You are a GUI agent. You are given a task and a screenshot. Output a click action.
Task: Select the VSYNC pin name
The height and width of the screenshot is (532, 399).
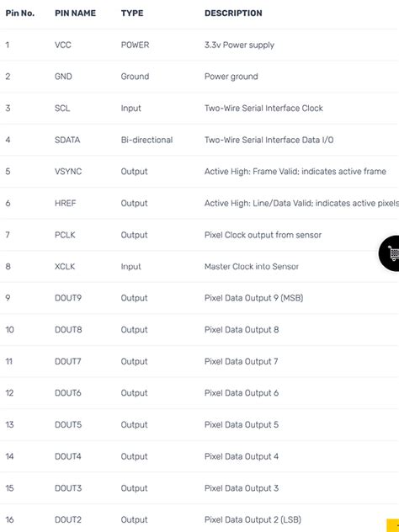68,172
